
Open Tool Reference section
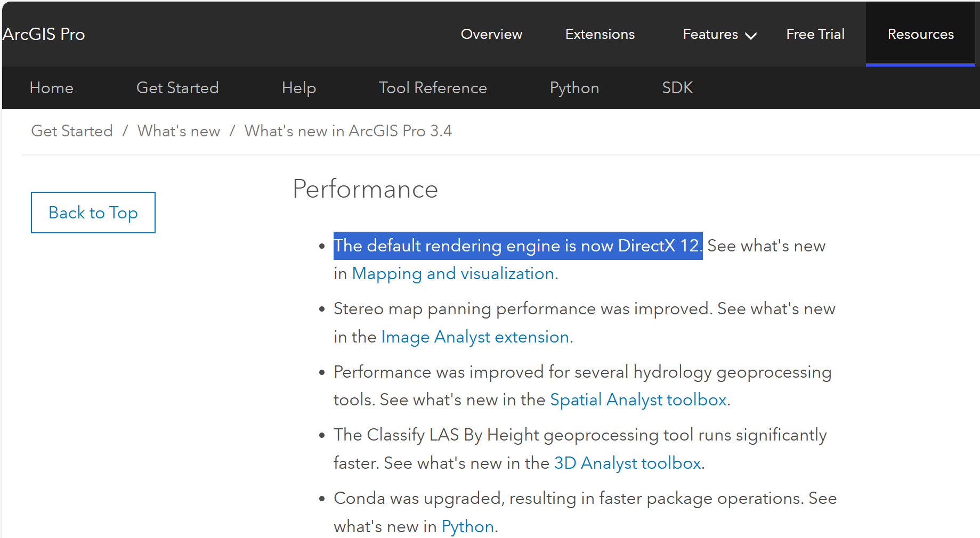click(433, 88)
